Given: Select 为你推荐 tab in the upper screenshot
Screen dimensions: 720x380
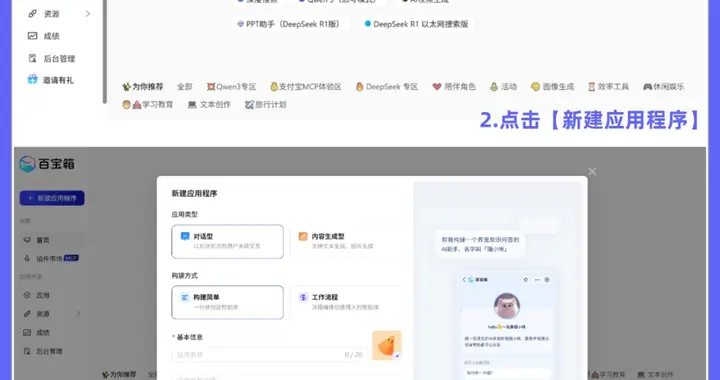Looking at the screenshot, I should pos(143,86).
